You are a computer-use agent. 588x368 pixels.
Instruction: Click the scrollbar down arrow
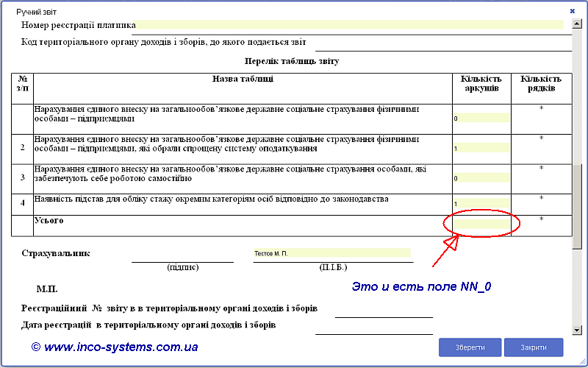tap(577, 330)
